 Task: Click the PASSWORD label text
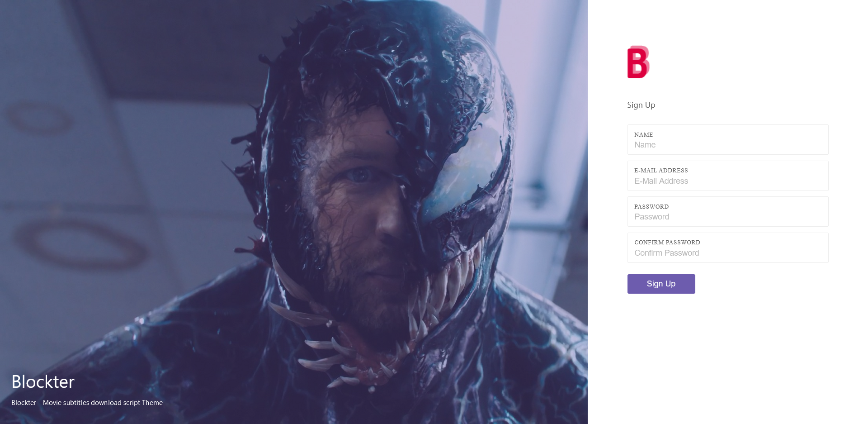[x=651, y=207]
